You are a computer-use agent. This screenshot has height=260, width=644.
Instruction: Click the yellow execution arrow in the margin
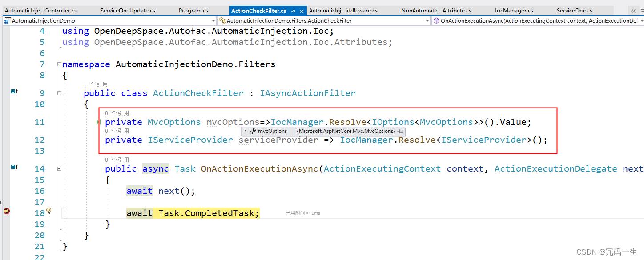pyautogui.click(x=6, y=211)
